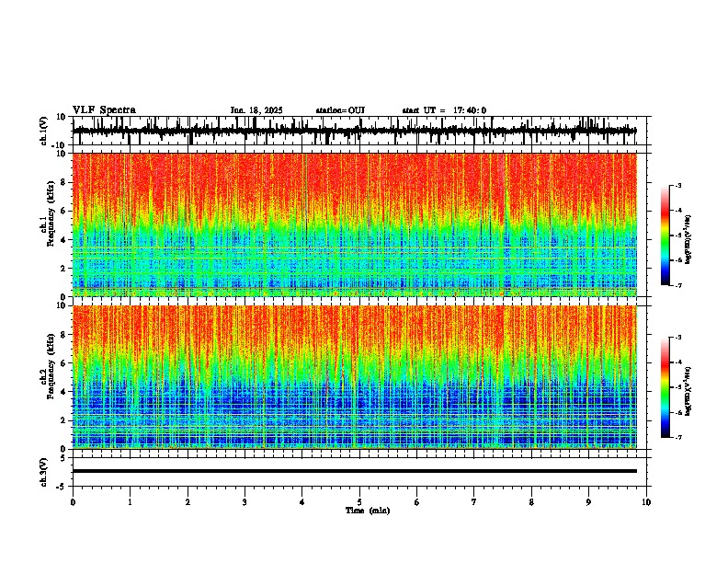The image size is (728, 563).
Task: Click the ch.1 colorbar log(PSD) label
Action: pyautogui.click(x=688, y=240)
